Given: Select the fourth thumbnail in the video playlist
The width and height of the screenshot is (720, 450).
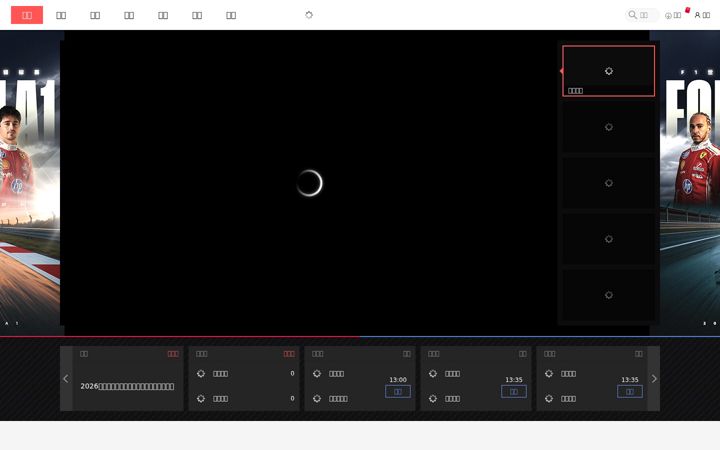Looking at the screenshot, I should coord(609,239).
